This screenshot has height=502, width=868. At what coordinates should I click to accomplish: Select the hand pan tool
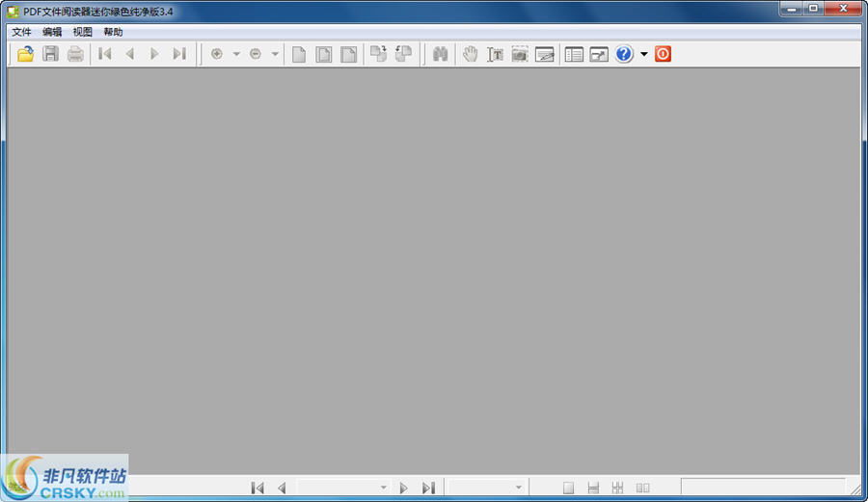470,54
